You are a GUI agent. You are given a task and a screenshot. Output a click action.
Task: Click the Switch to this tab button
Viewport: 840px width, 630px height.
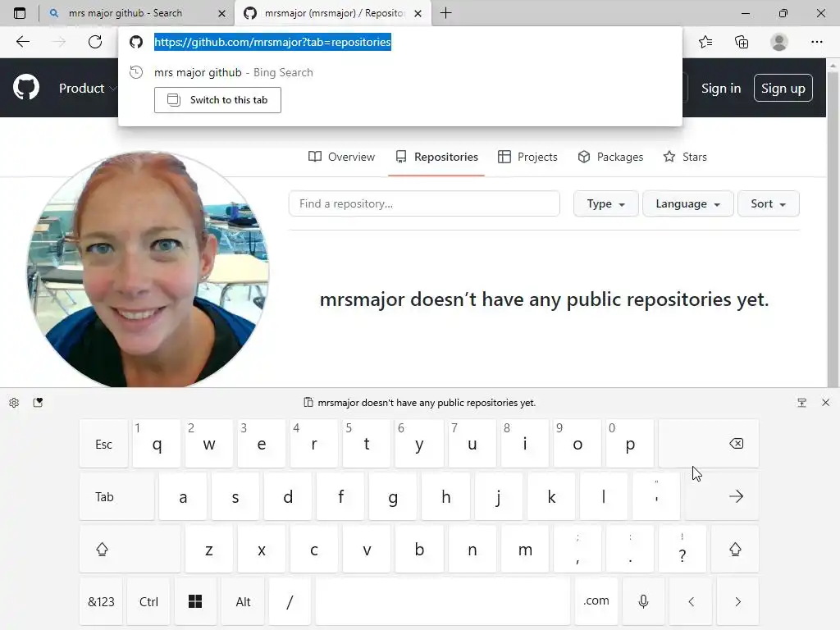[217, 100]
